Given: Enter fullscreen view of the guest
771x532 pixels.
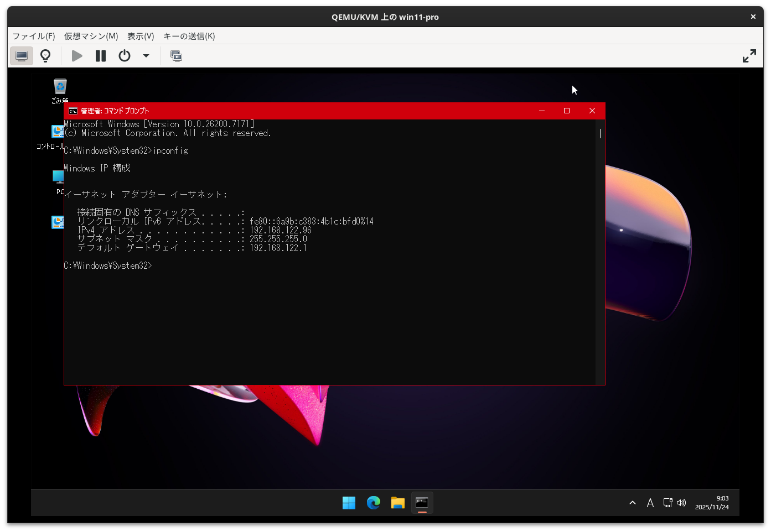Looking at the screenshot, I should pos(749,55).
